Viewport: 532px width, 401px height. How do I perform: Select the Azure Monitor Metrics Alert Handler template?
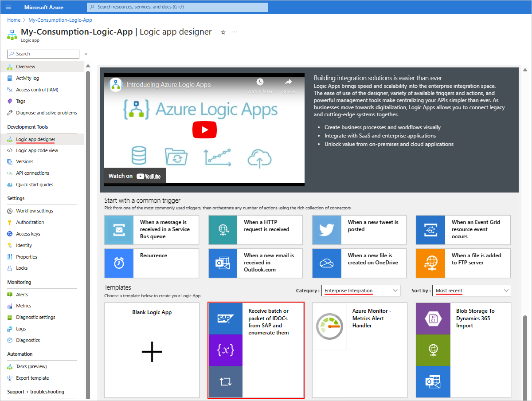pos(360,350)
